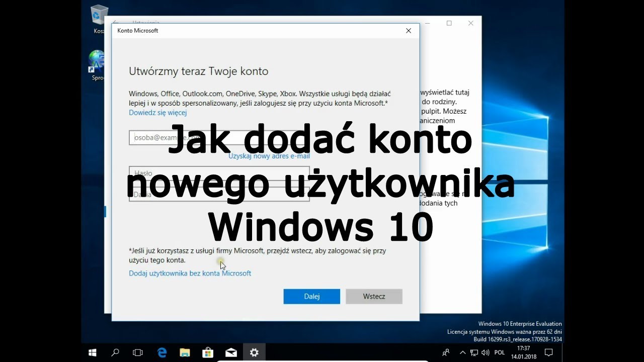This screenshot has width=644, height=362.
Task: Click Uzyskaj nowy adres e-mail link
Action: 269,156
